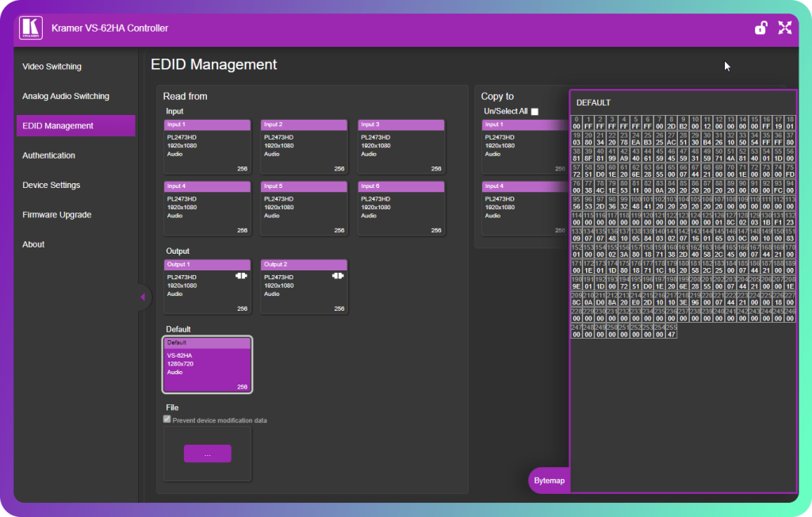
Task: Click the fullscreen expand icon
Action: [785, 28]
